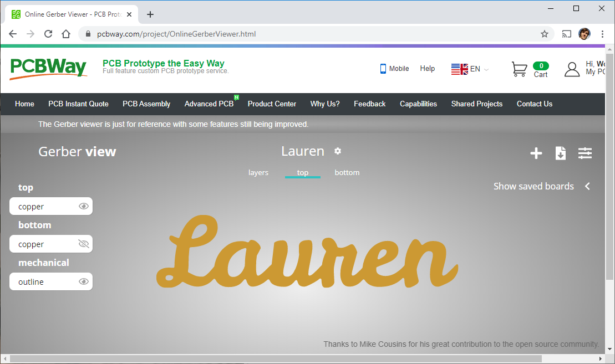The image size is (615, 364).
Task: Click the Lauren copper artwork preview
Action: (x=307, y=252)
